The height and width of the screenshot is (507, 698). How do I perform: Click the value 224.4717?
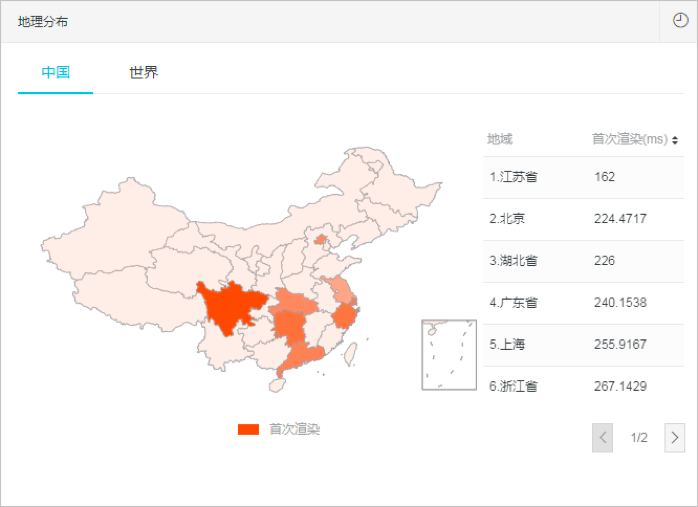[x=620, y=219]
